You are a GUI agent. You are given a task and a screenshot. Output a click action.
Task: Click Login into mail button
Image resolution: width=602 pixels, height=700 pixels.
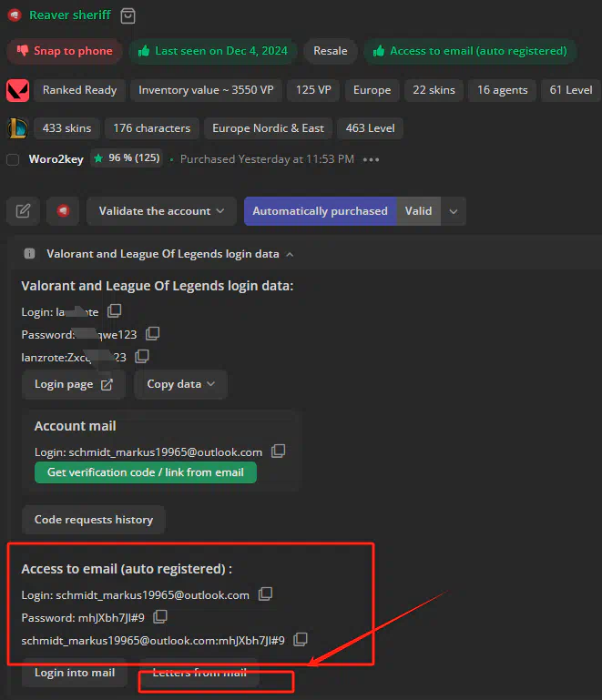tap(75, 673)
